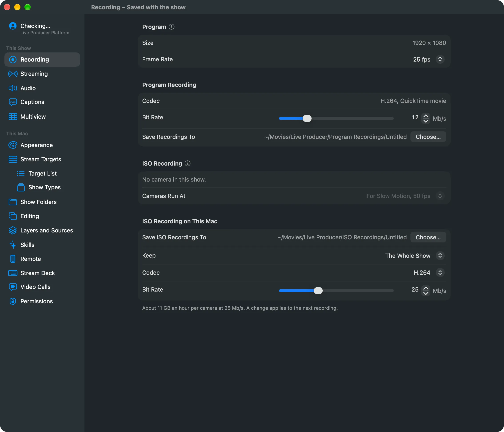Image resolution: width=504 pixels, height=432 pixels.
Task: Open Multiview grid icon
Action: 13,117
